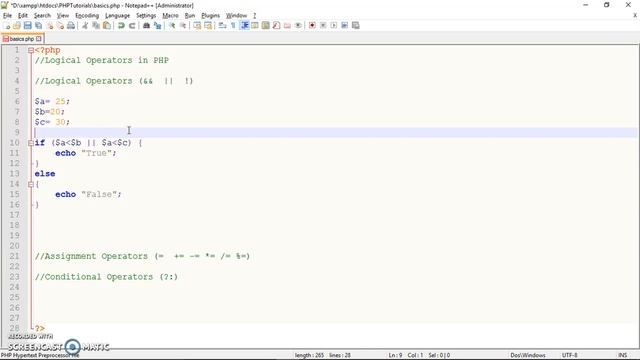Click the Ln : 9 position status field
This screenshot has width=640, height=360.
(395, 355)
